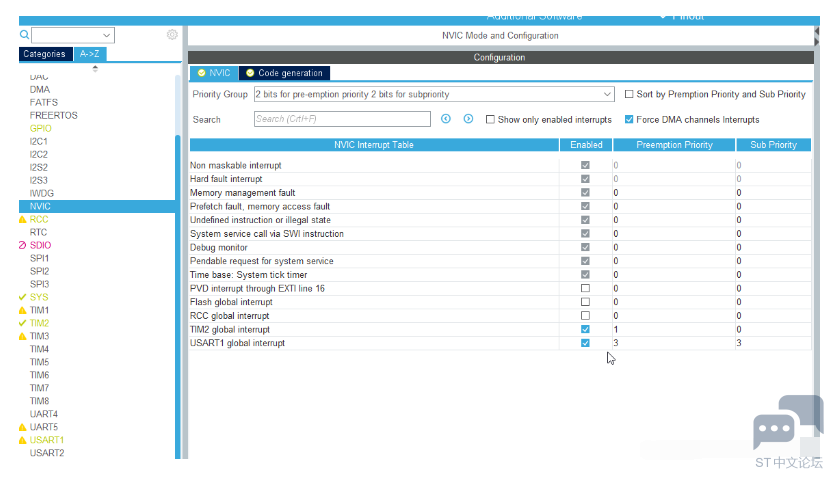This screenshot has width=832, height=478.
Task: Open the settings gear in peripheral list
Action: [172, 35]
